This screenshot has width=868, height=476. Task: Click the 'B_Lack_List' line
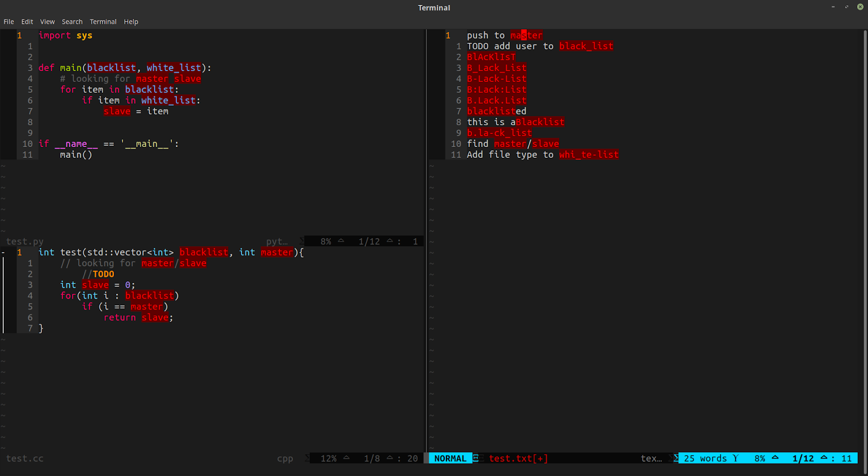(x=497, y=68)
